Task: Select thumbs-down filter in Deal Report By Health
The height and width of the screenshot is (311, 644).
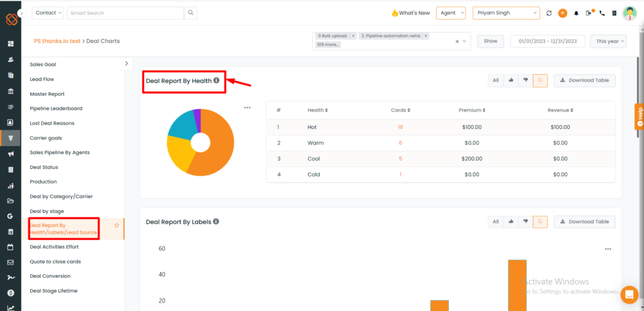Action: (x=526, y=80)
